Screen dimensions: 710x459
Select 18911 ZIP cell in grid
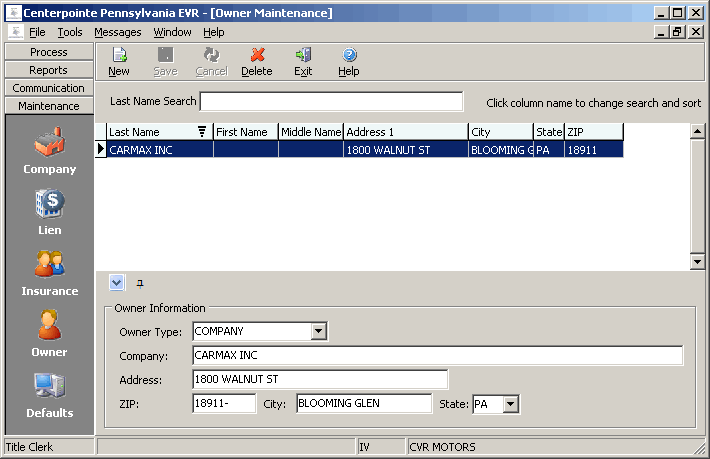[594, 149]
